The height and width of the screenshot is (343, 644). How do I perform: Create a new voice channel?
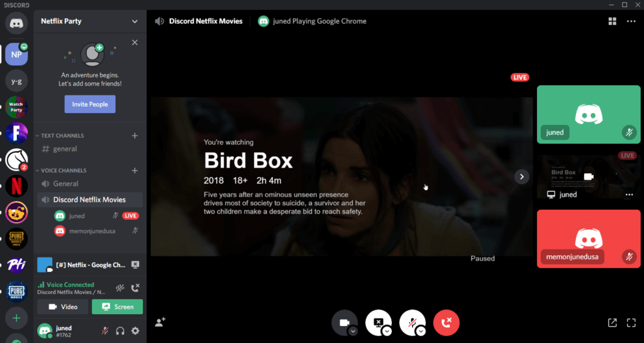[x=135, y=170]
